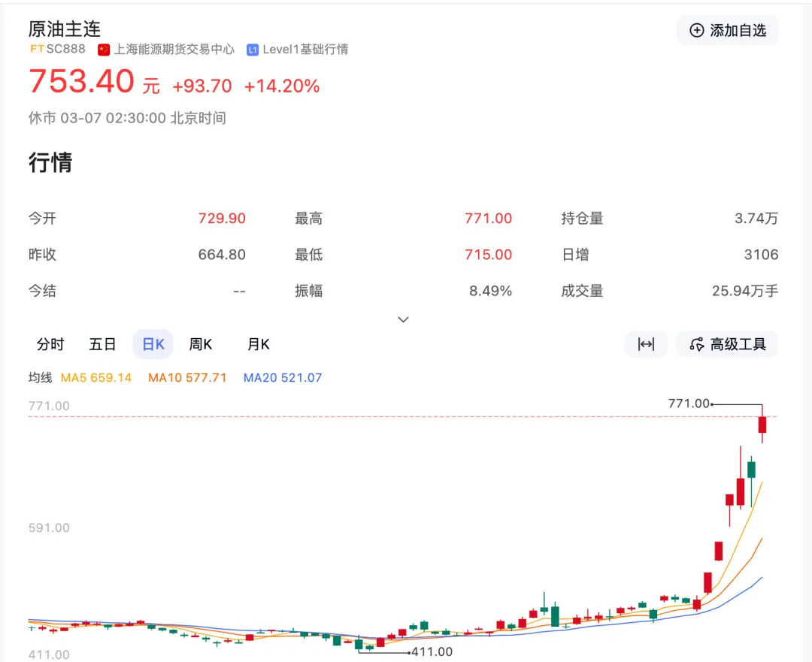The height and width of the screenshot is (662, 812).
Task: Click the +14.20% percent change
Action: 282,86
